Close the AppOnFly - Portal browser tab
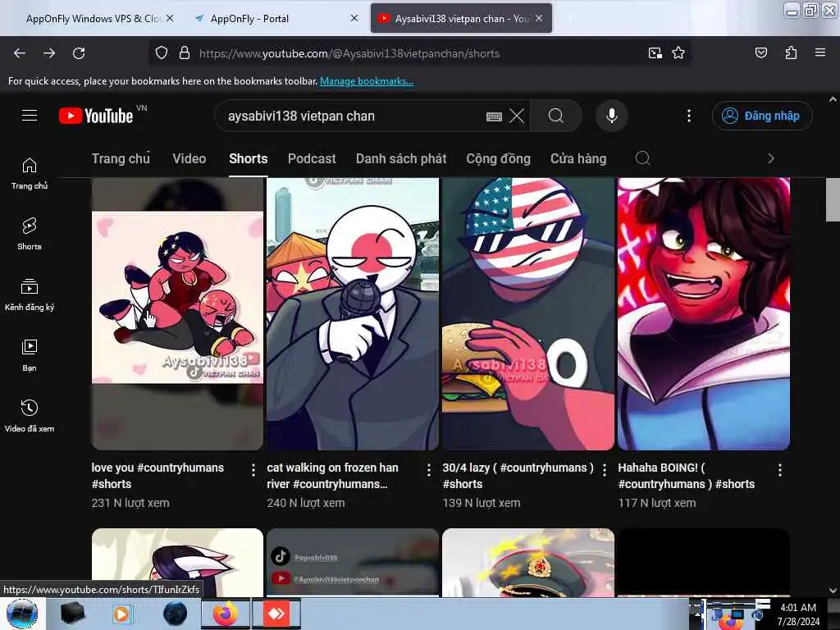Viewport: 840px width, 630px height. [x=354, y=18]
